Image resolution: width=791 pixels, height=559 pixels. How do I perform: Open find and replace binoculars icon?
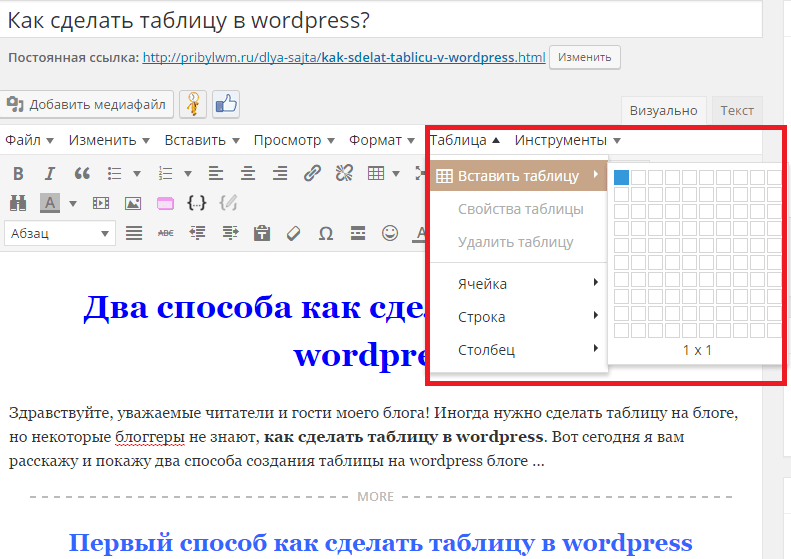coord(18,203)
